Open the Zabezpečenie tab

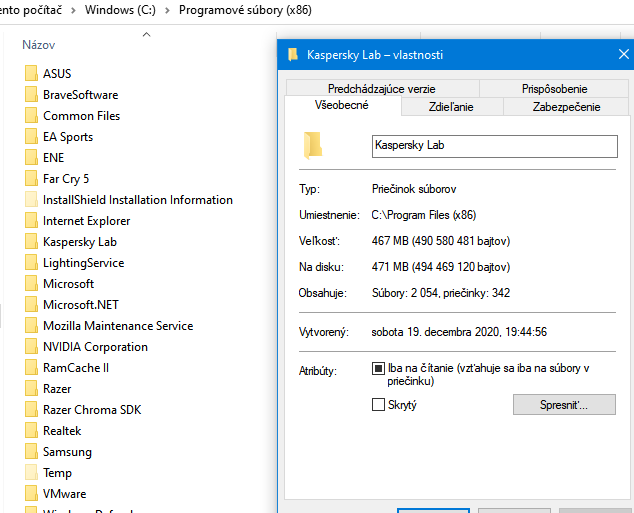(566, 107)
